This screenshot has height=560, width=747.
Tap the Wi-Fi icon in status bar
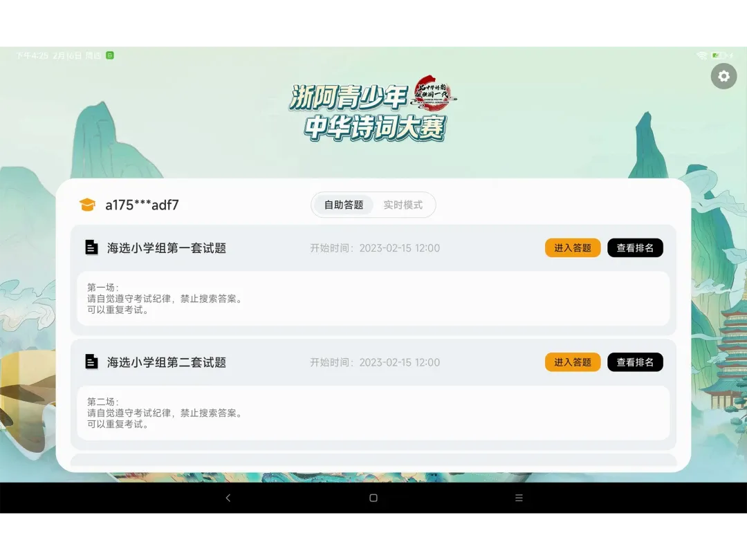701,56
